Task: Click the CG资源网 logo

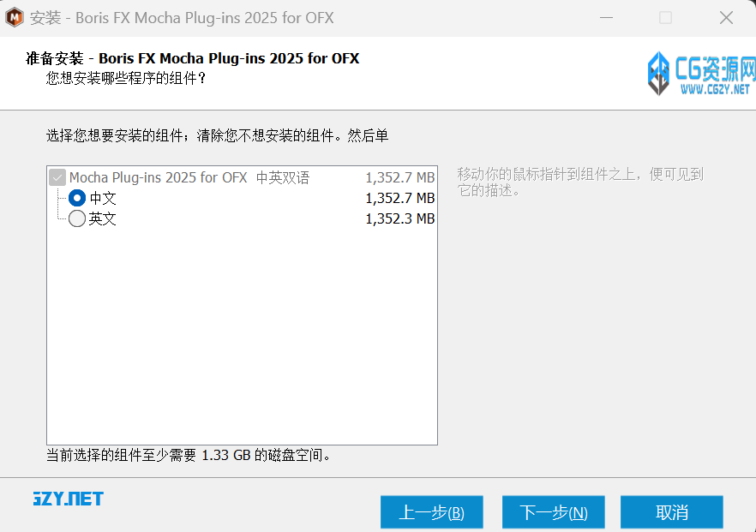Action: (701, 74)
